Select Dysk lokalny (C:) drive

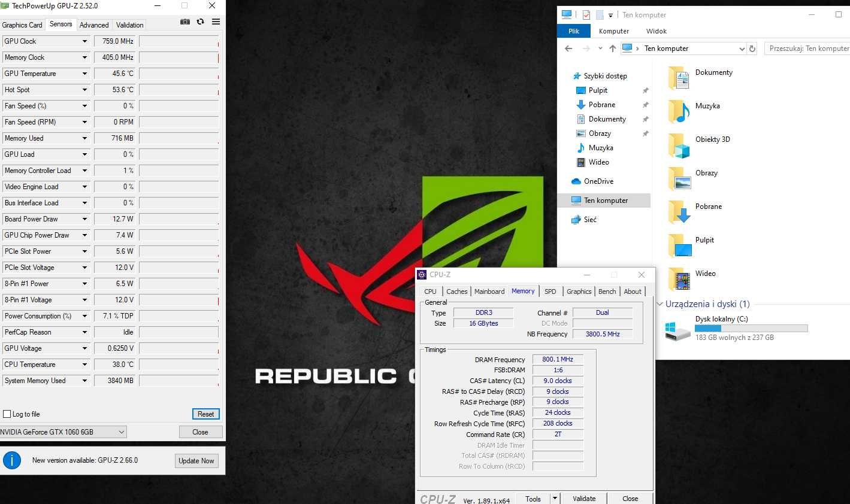(x=736, y=329)
